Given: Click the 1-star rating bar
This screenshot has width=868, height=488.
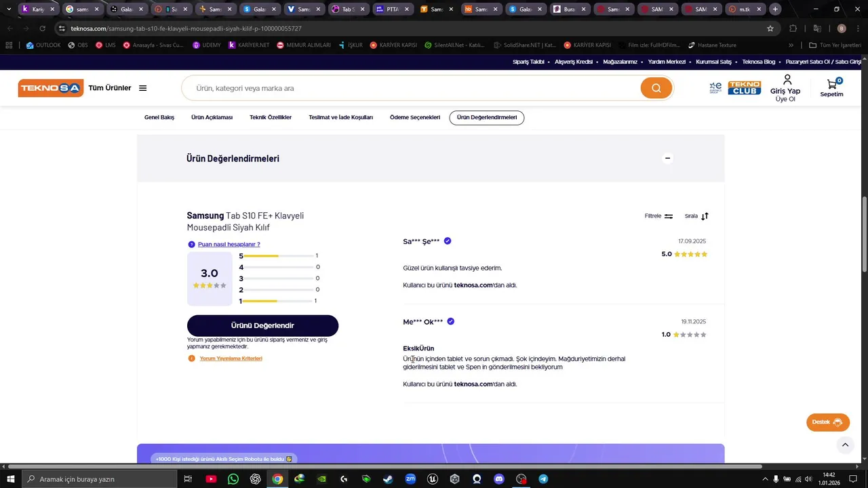Looking at the screenshot, I should (278, 301).
